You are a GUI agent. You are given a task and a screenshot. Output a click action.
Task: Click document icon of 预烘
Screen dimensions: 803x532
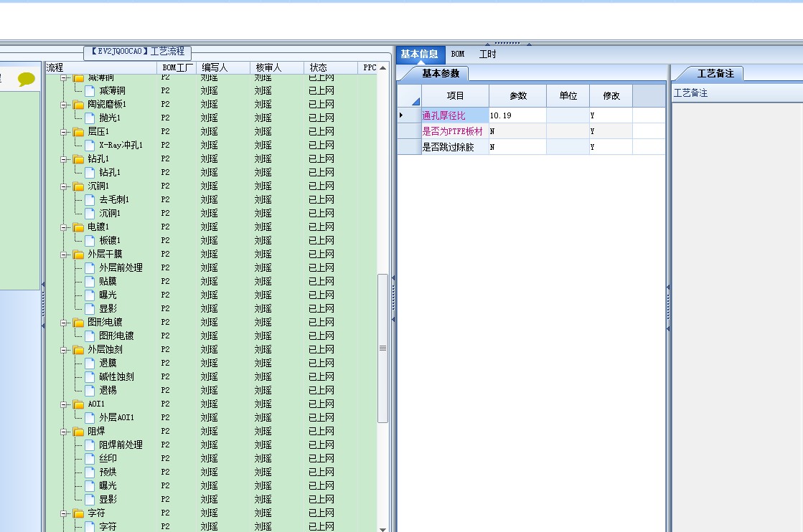pos(90,472)
